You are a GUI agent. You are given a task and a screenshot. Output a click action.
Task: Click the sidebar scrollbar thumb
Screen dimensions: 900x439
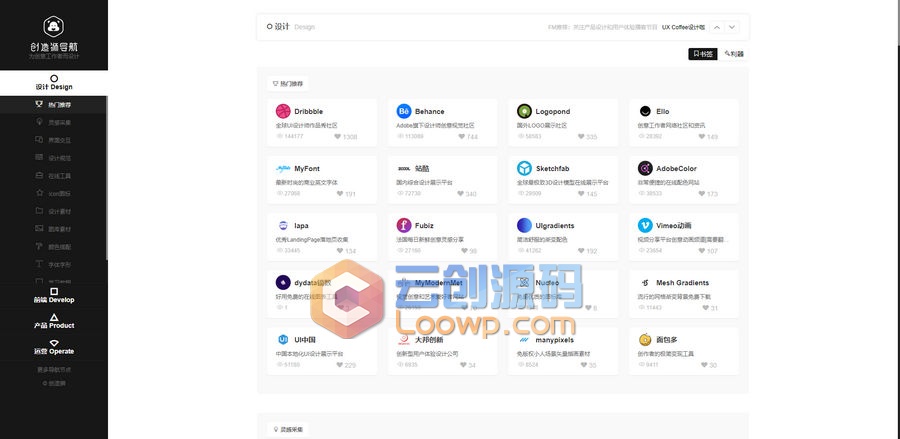(x=107, y=178)
